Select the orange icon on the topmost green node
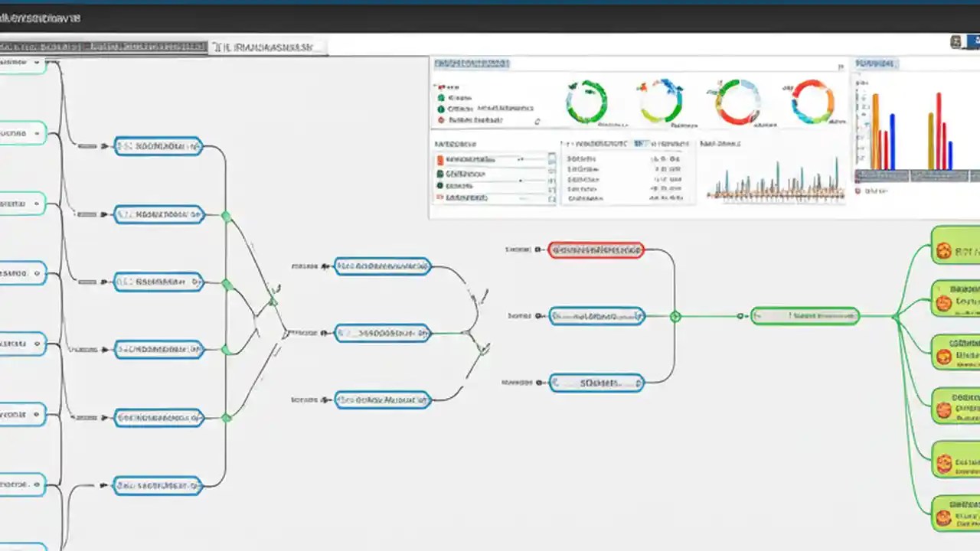 click(x=942, y=251)
